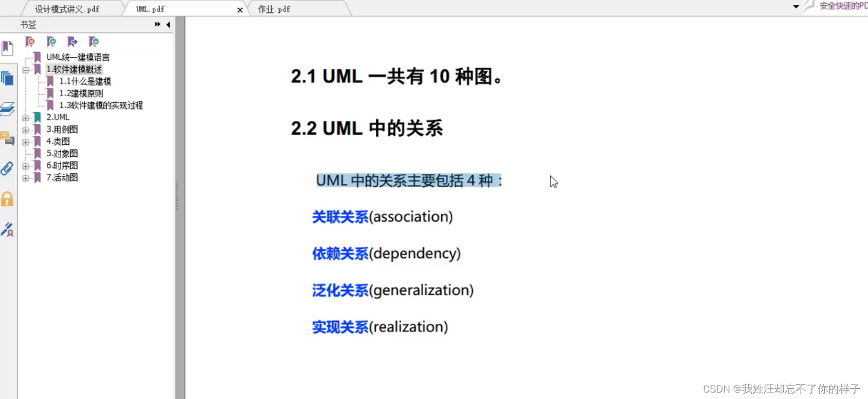
Task: Jump to the 3.用例图 bookmark
Action: pos(62,129)
